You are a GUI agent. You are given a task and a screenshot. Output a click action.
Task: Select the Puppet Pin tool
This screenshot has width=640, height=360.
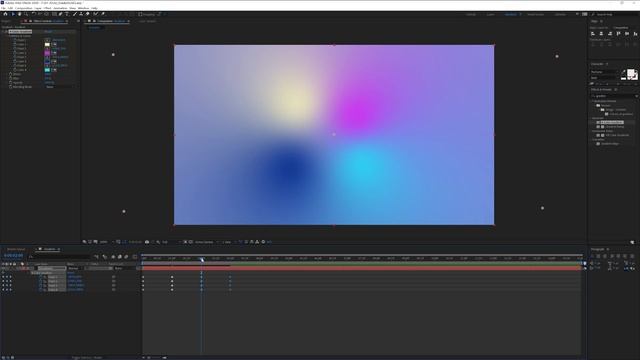pos(103,14)
